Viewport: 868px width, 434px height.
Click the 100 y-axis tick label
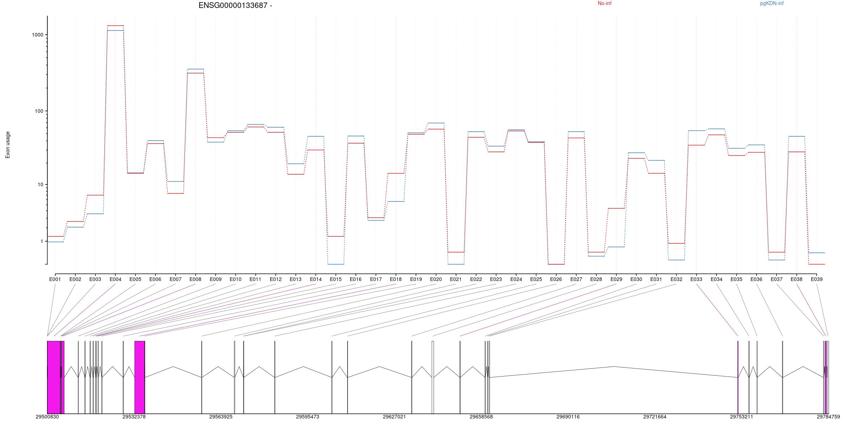click(x=39, y=111)
